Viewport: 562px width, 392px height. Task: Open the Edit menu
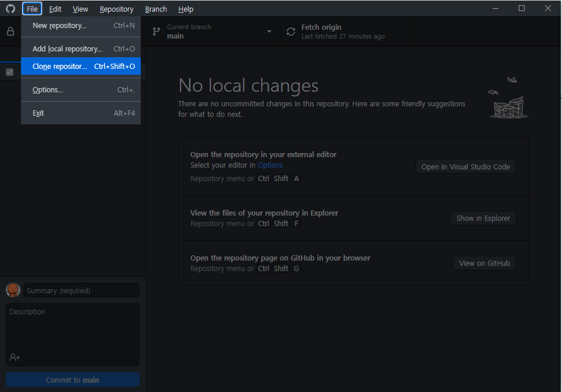[55, 9]
